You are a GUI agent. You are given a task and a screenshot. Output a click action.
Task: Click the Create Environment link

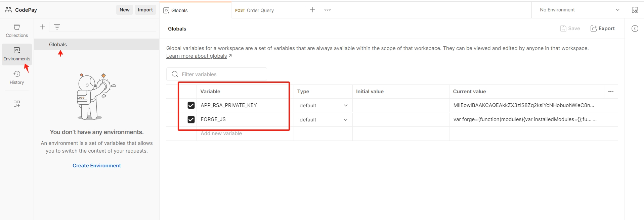[97, 166]
